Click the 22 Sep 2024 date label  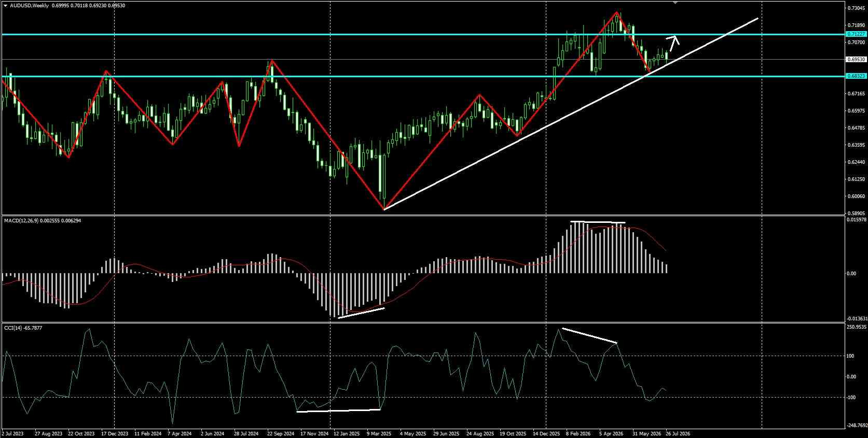[281, 433]
